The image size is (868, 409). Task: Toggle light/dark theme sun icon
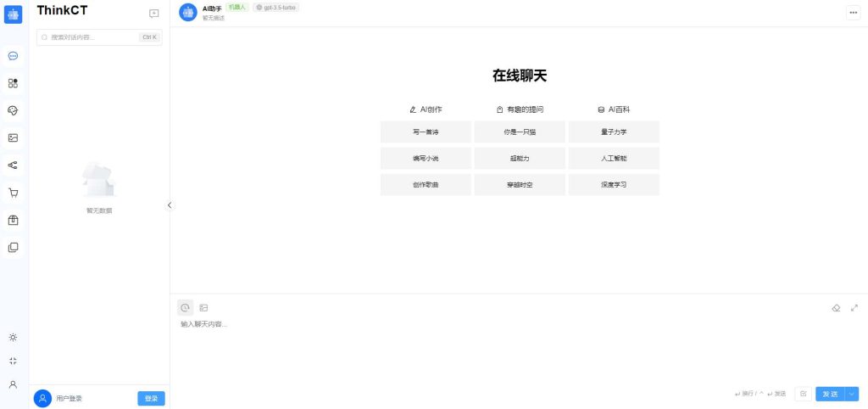(x=14, y=338)
